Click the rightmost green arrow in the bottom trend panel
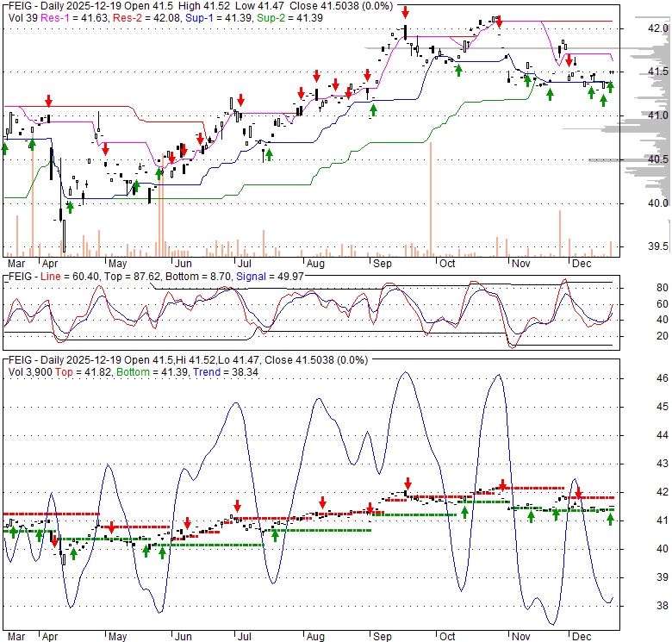672x642 pixels. [x=610, y=519]
